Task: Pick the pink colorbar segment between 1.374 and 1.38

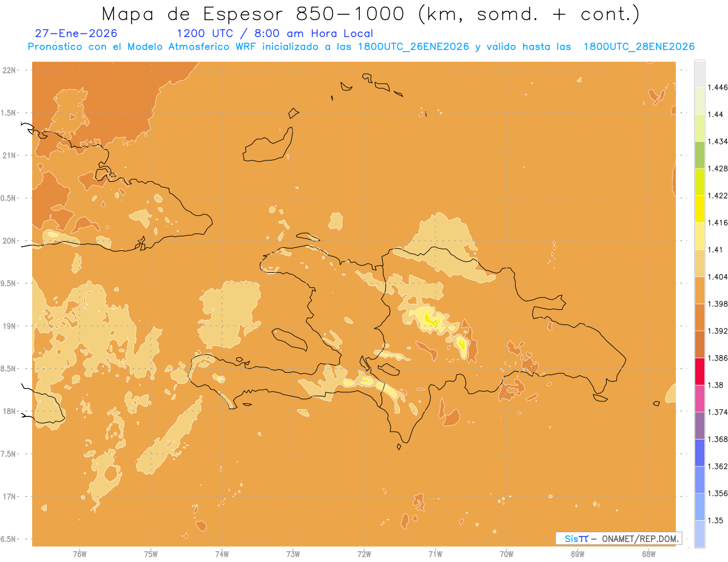Action: click(699, 398)
